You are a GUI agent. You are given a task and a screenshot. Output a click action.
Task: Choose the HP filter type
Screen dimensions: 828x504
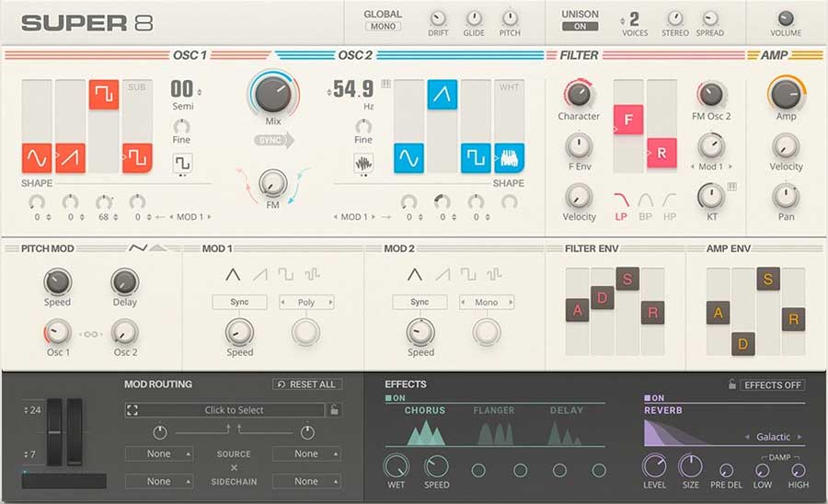coord(670,205)
